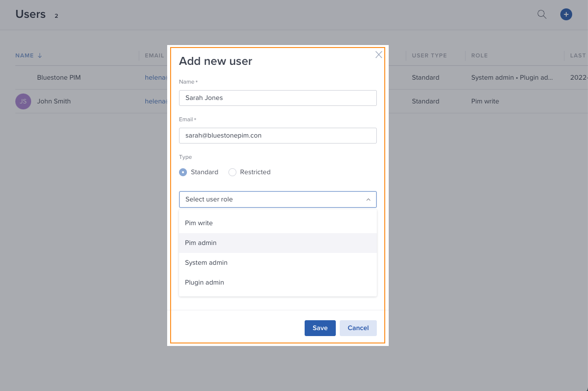The width and height of the screenshot is (588, 391).
Task: Close the Add new user dialog
Action: (x=378, y=55)
